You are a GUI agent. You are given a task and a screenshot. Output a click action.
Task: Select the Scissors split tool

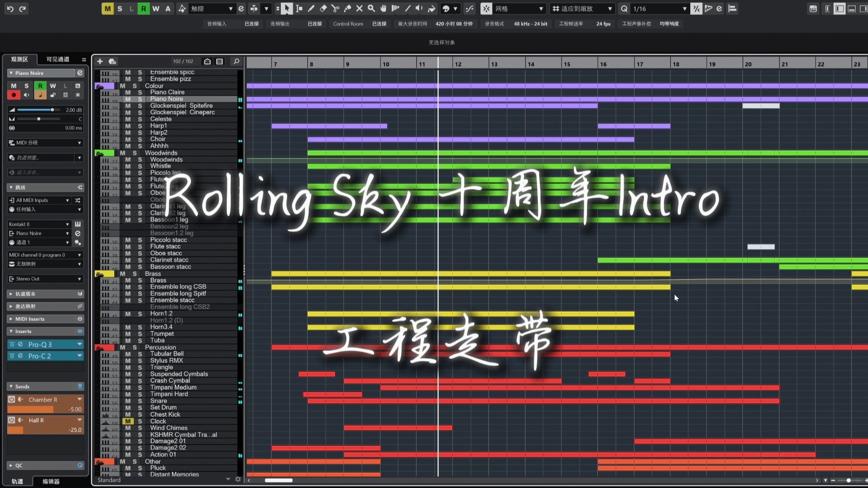click(335, 8)
